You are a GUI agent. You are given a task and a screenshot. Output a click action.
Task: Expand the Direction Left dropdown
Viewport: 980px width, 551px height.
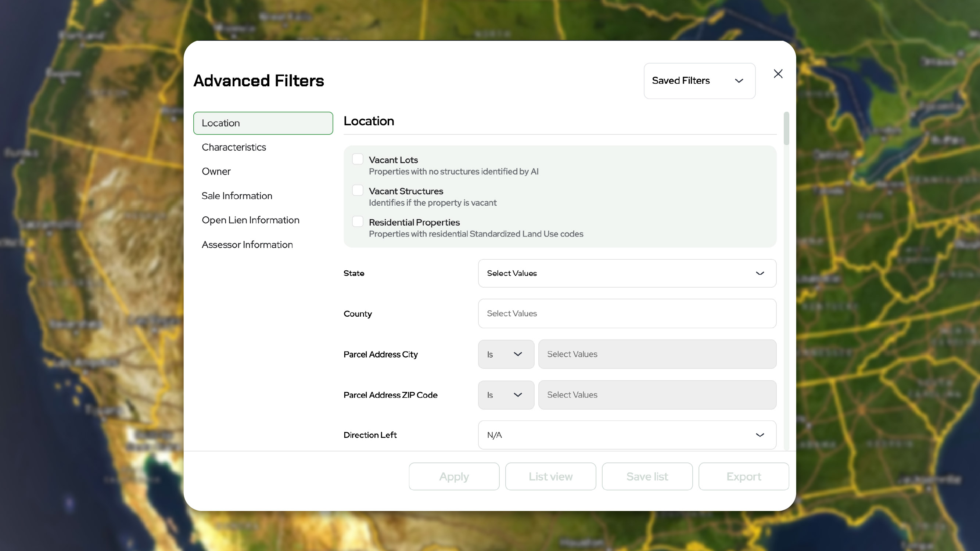pyautogui.click(x=627, y=435)
